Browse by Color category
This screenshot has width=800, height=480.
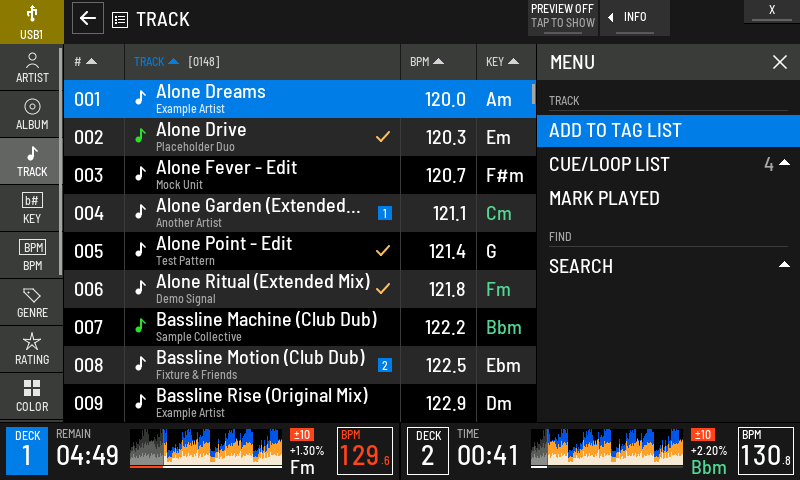coord(32,396)
